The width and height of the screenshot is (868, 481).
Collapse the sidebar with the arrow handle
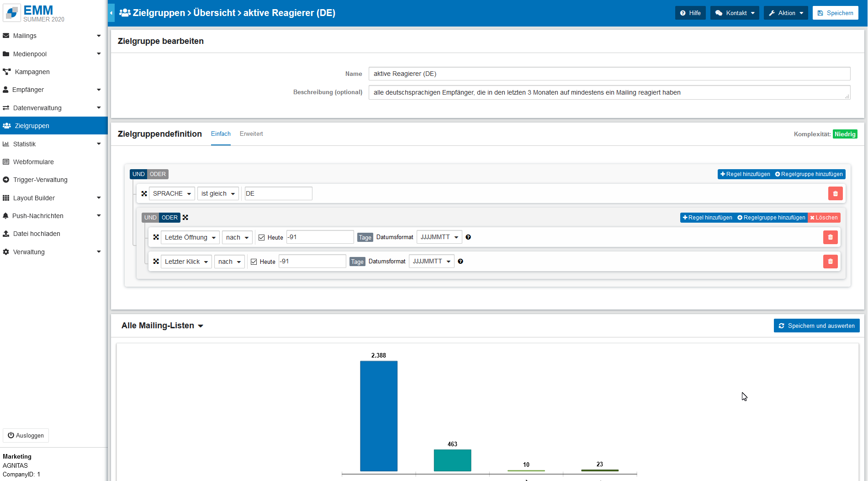[111, 13]
